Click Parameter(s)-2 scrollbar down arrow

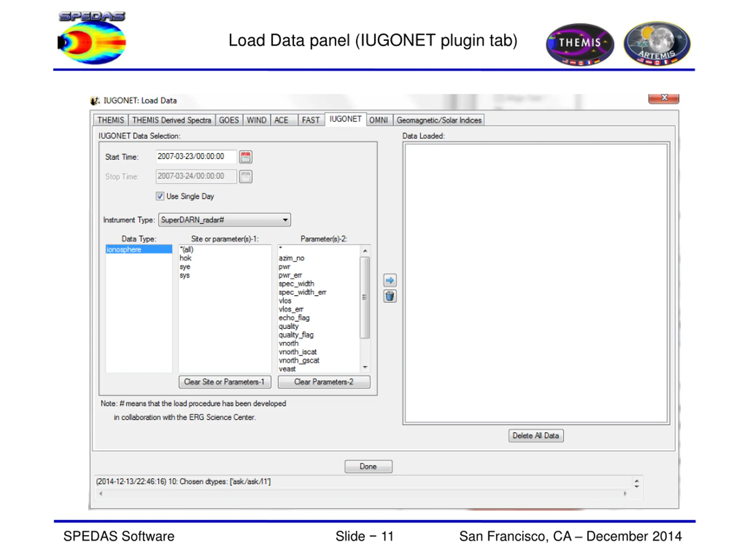click(365, 367)
